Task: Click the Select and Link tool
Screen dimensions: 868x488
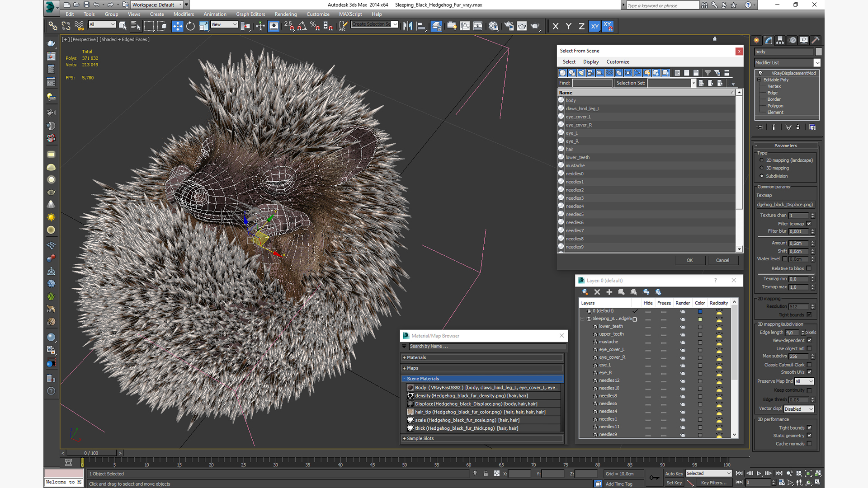Action: tap(53, 26)
